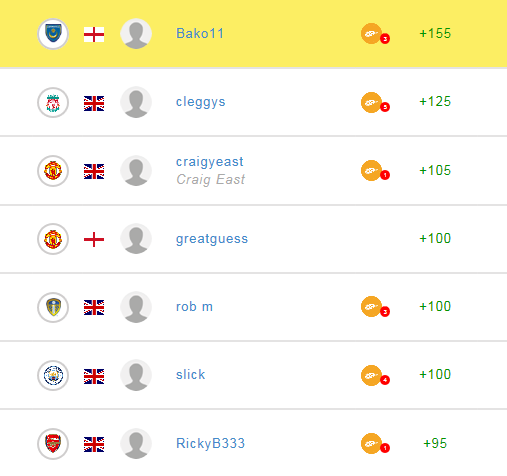The image size is (507, 476).
Task: Open the cleggys username link
Action: click(201, 102)
